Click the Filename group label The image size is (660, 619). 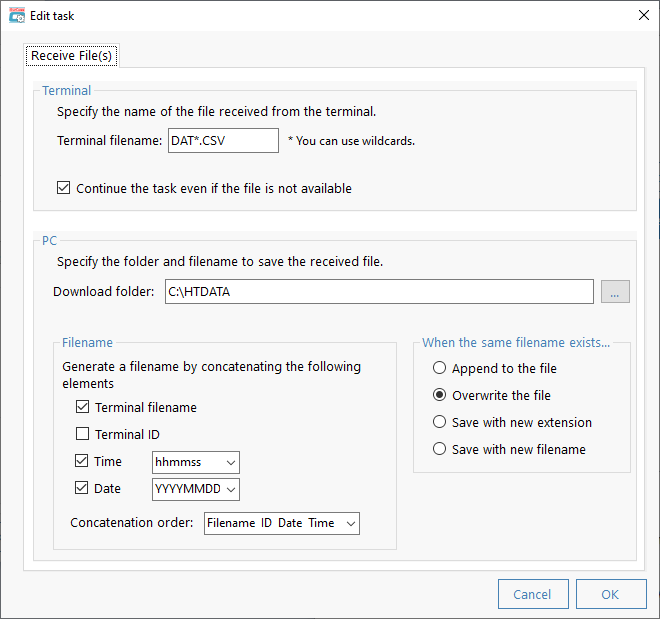[x=87, y=343]
